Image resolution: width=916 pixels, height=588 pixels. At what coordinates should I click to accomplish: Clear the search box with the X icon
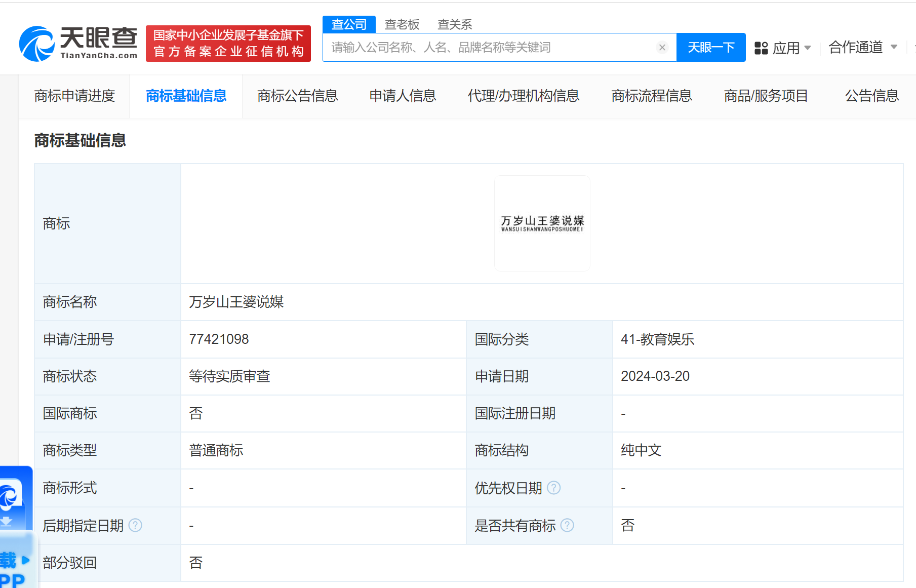pos(662,48)
